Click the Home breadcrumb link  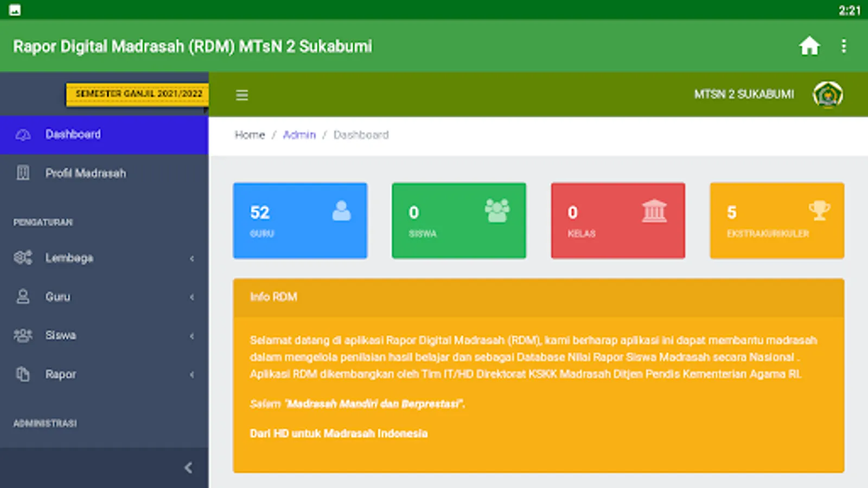coord(250,135)
